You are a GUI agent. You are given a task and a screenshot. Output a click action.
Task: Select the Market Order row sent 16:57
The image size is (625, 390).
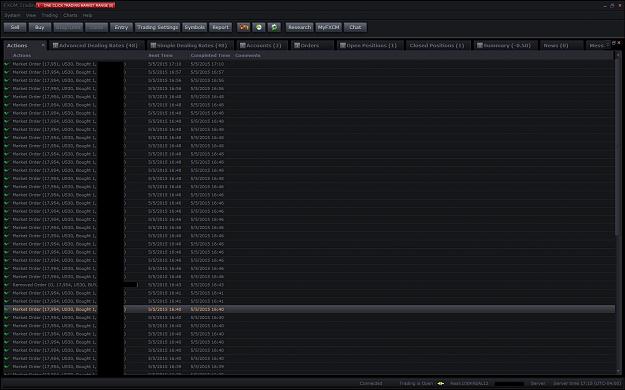click(x=309, y=72)
